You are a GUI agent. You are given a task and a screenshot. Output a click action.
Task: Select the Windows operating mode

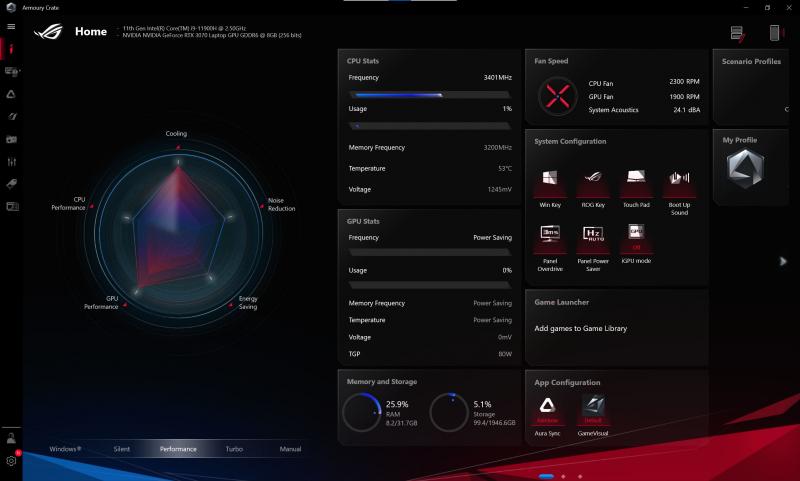pyautogui.click(x=65, y=449)
